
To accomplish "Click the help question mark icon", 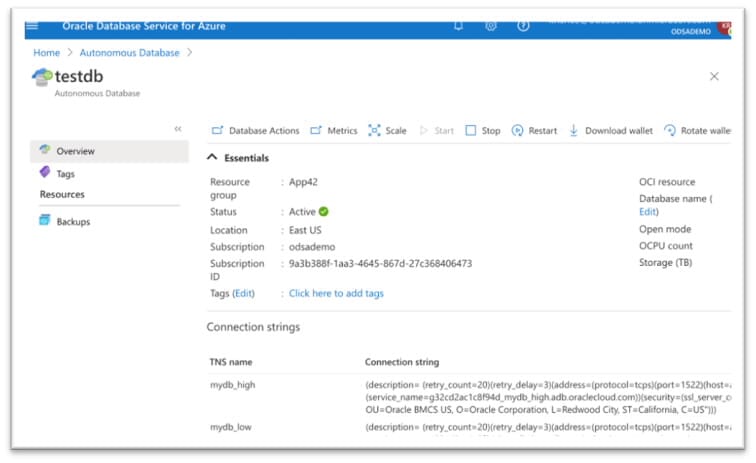I will pyautogui.click(x=523, y=26).
